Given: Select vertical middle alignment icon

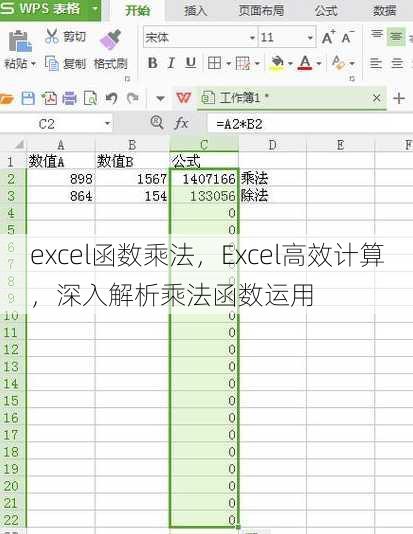Looking at the screenshot, I should coord(396,37).
